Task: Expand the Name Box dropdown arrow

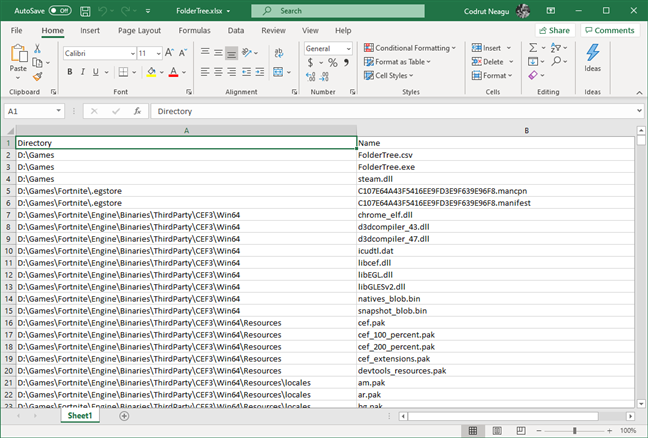Action: (58, 111)
